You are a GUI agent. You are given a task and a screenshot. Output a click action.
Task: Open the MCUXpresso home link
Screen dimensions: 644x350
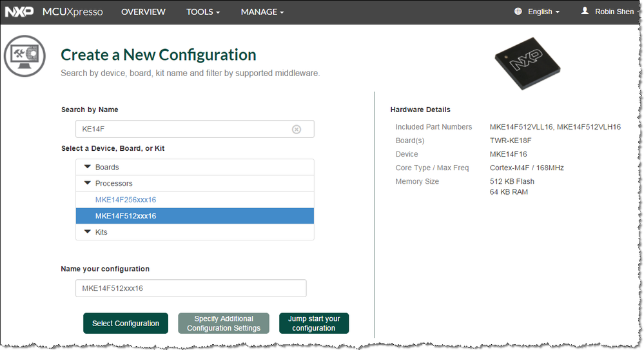[73, 12]
